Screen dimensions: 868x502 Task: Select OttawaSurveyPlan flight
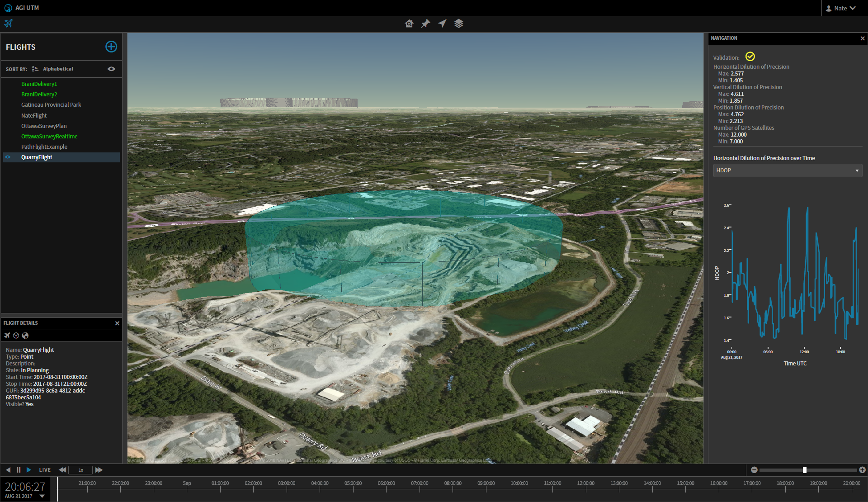coord(44,126)
